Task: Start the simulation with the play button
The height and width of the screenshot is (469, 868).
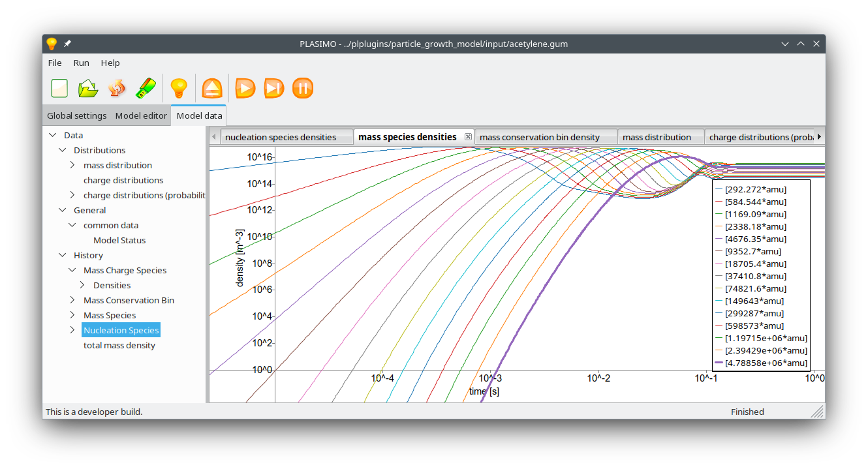Action: (x=245, y=88)
